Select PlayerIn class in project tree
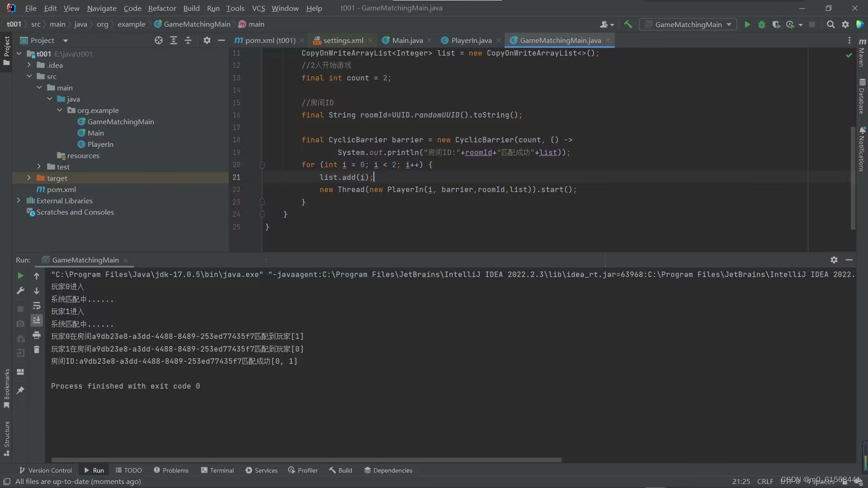This screenshot has width=868, height=488. (x=100, y=144)
